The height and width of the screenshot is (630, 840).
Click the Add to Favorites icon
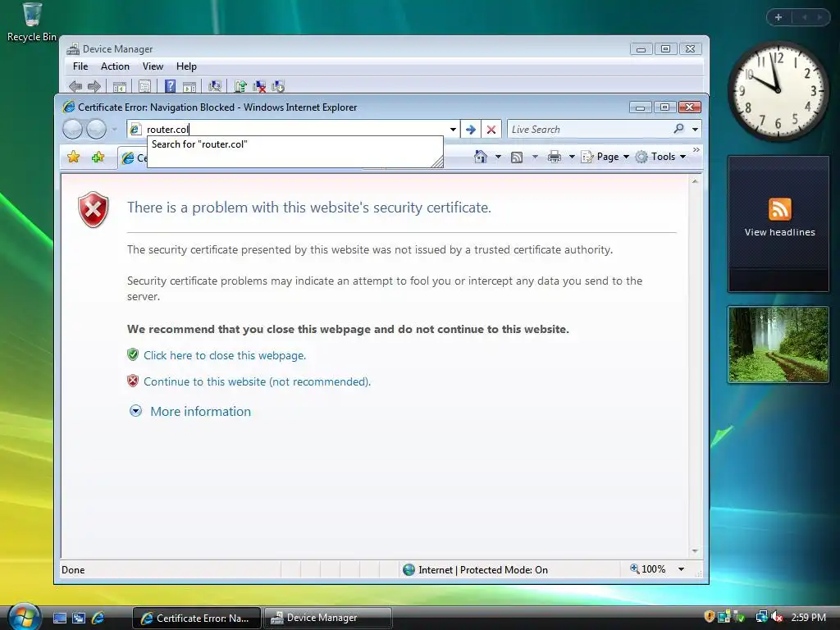tap(98, 157)
